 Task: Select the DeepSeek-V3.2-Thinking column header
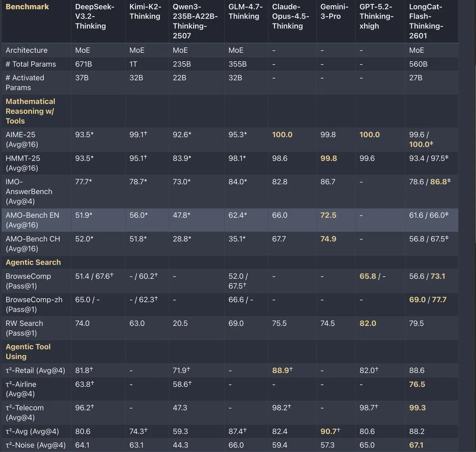coord(91,16)
